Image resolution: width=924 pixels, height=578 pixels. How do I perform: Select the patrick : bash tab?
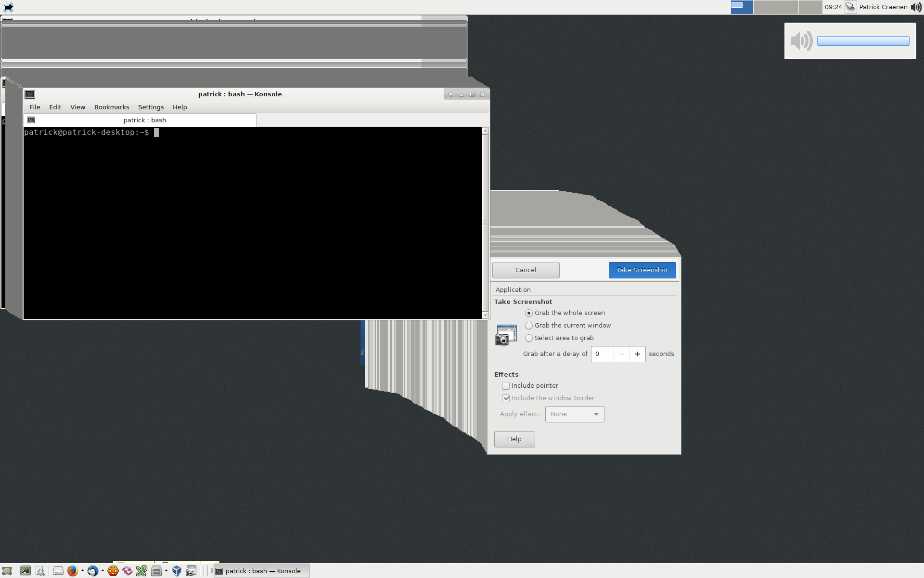(140, 120)
